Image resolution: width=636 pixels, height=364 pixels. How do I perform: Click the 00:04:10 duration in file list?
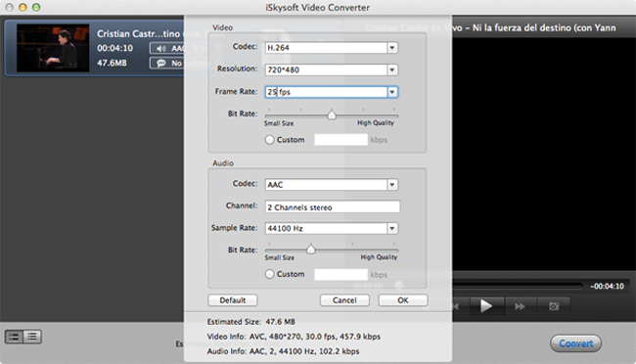pyautogui.click(x=114, y=48)
